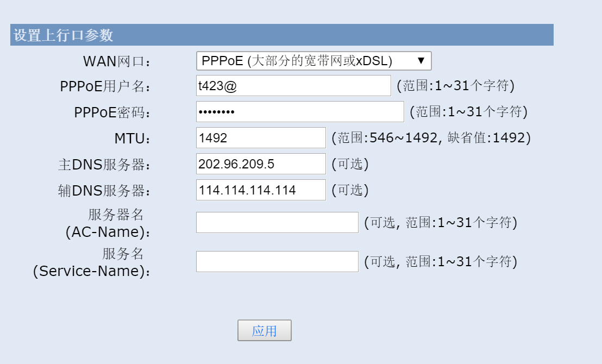Click the 设置上行口参数 section header
Viewport: 602px width, 364px height.
64,35
